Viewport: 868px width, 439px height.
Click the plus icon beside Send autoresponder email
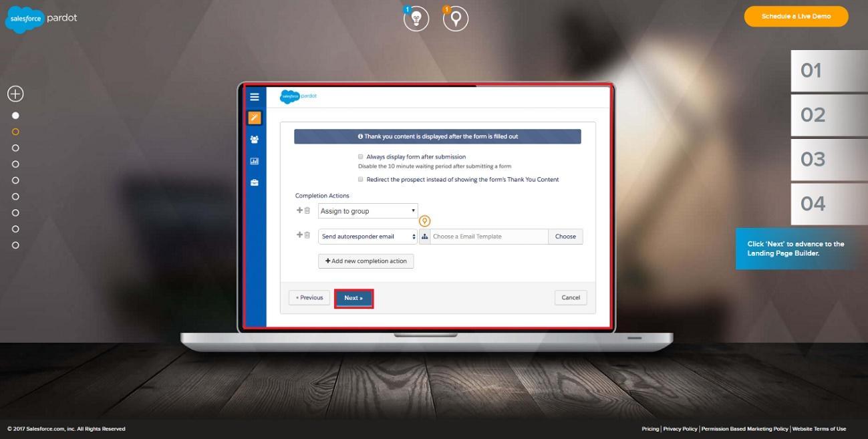pos(299,235)
